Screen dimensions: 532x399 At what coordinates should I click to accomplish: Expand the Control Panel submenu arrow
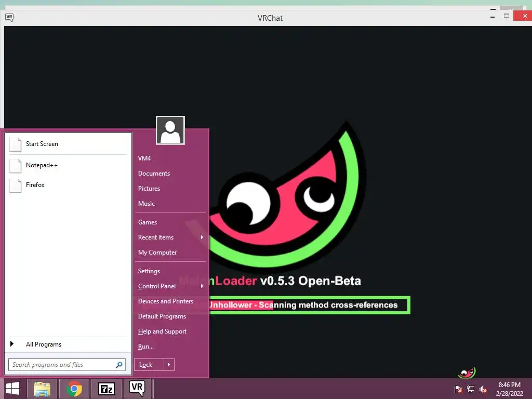pos(202,286)
